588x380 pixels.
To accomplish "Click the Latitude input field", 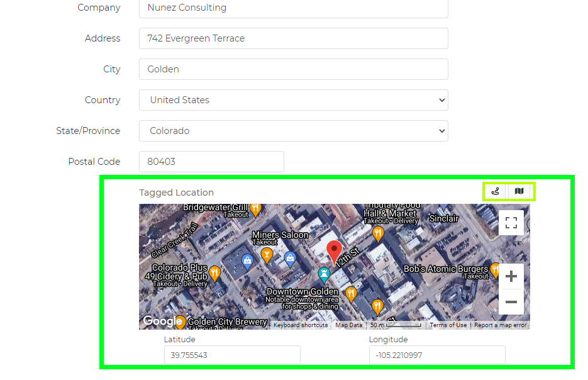I will click(232, 355).
